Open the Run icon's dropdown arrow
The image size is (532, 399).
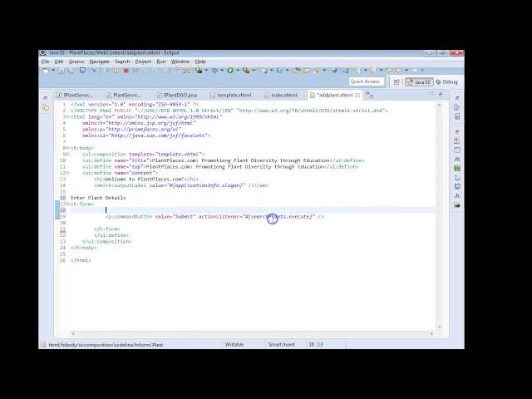[x=238, y=70]
